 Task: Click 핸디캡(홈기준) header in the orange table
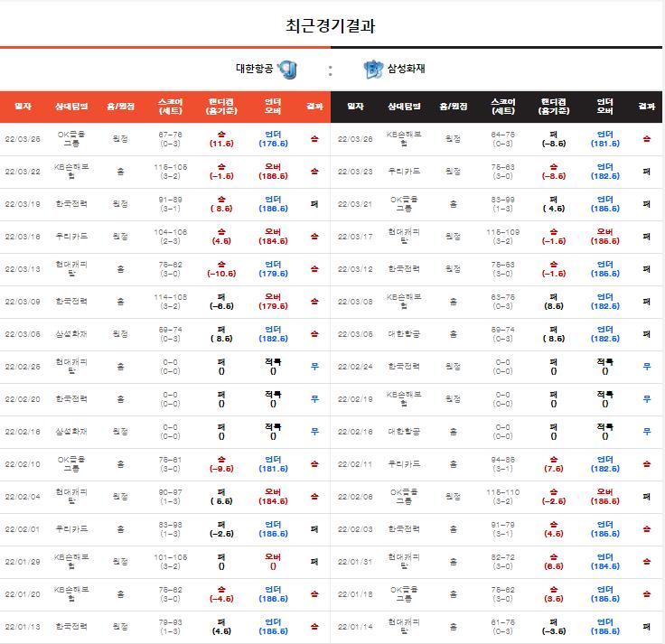pyautogui.click(x=221, y=107)
